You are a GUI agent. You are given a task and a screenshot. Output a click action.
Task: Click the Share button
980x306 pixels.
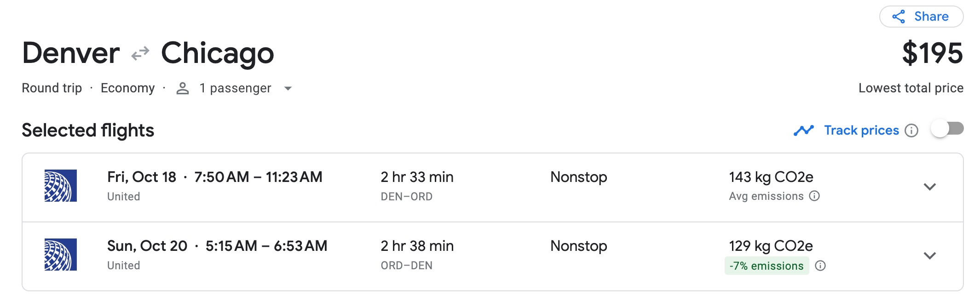coord(921,17)
